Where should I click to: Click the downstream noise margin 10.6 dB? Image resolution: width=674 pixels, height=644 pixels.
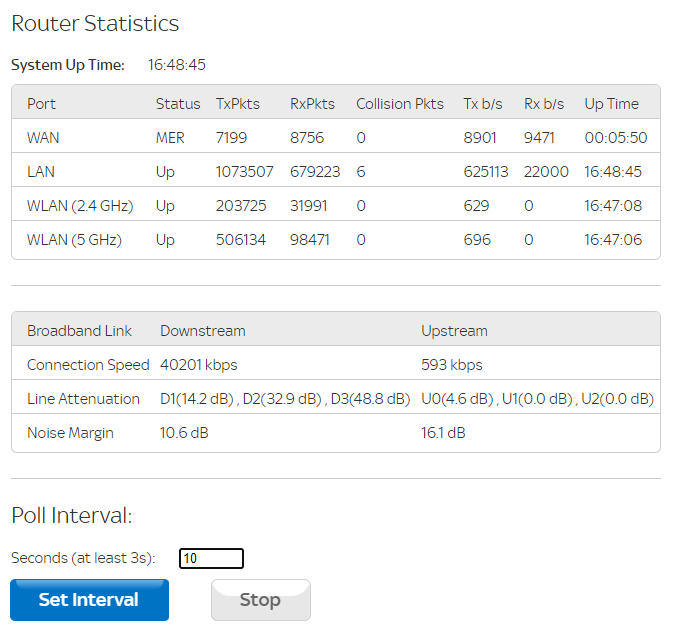click(x=184, y=433)
